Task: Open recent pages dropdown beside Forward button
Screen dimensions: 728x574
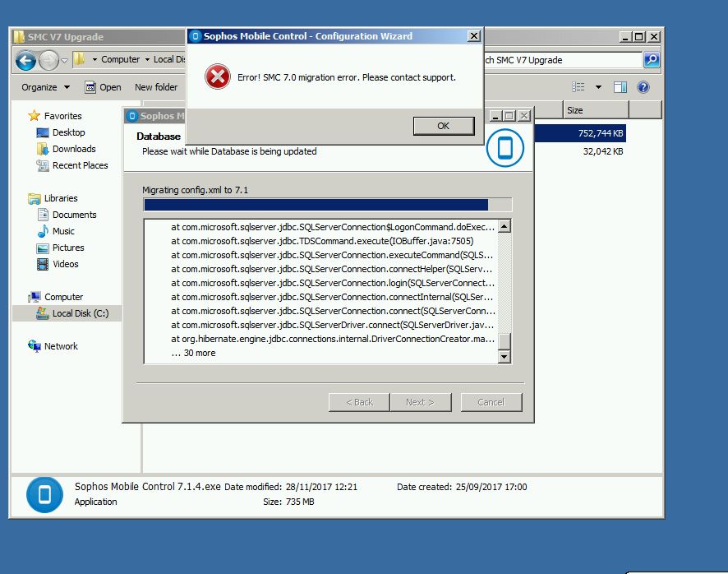Action: point(65,60)
